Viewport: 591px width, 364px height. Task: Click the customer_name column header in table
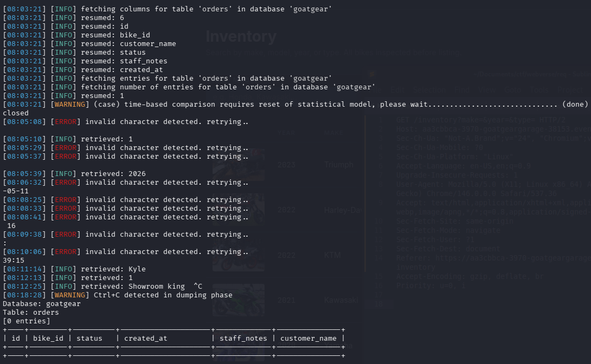click(x=309, y=339)
